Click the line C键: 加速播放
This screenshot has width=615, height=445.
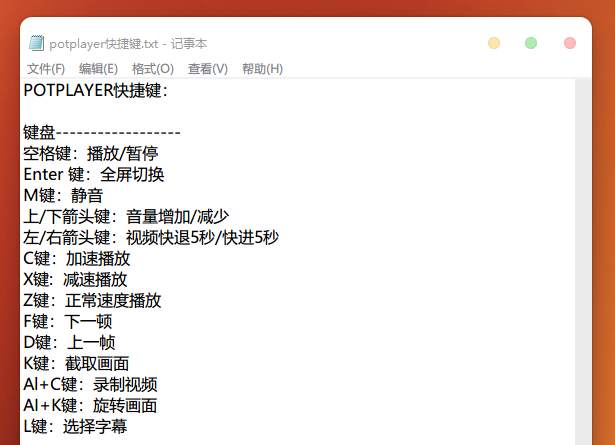[77, 259]
